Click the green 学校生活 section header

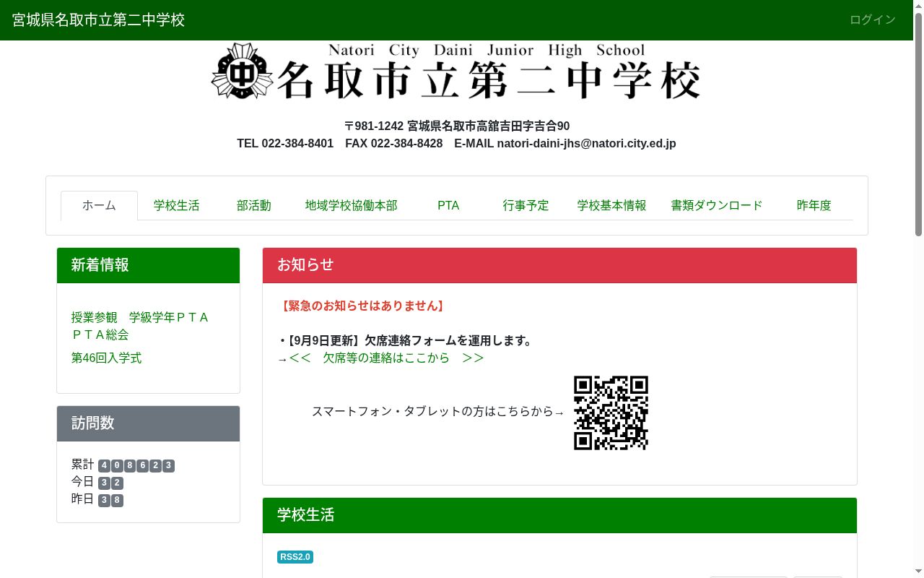click(559, 515)
